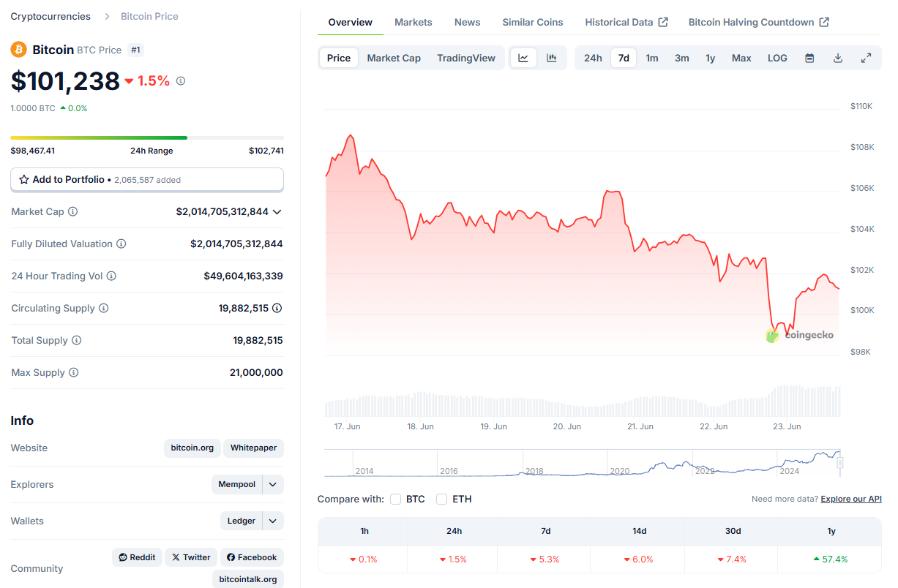The height and width of the screenshot is (588, 898).
Task: Switch to the line chart icon
Action: (x=523, y=58)
